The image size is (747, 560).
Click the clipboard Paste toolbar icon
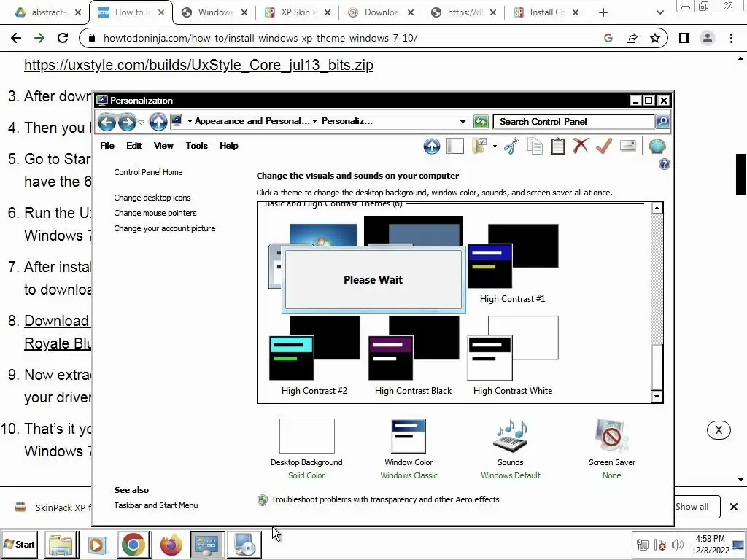(557, 146)
